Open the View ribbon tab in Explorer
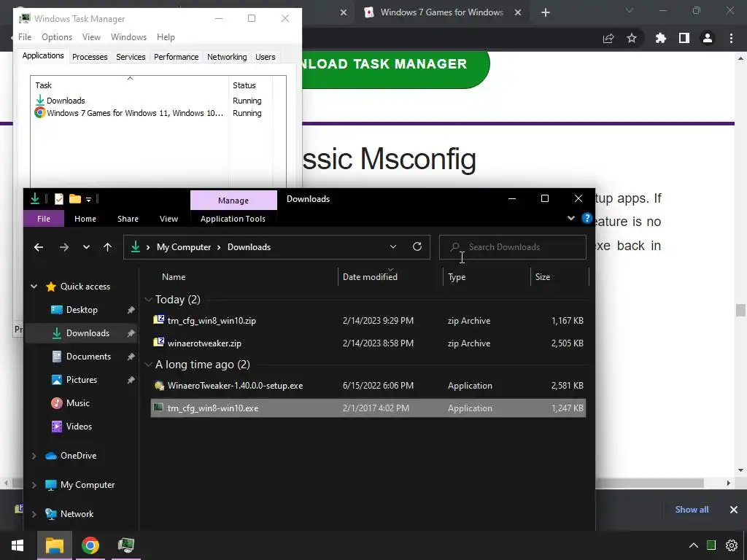 [x=169, y=219]
